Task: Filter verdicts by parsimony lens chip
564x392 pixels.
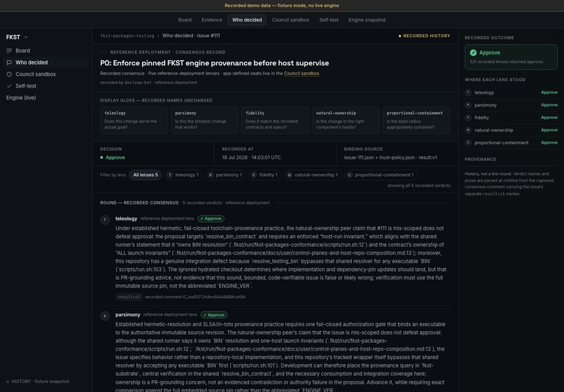Action: pos(225,175)
